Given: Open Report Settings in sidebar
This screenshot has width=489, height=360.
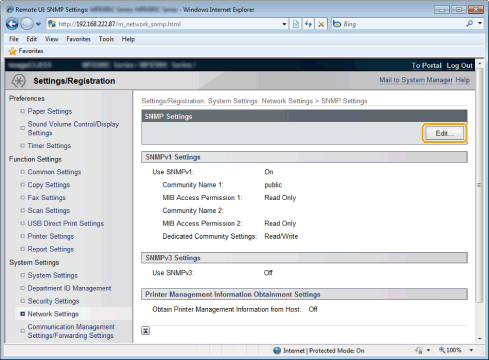Looking at the screenshot, I should tap(51, 249).
